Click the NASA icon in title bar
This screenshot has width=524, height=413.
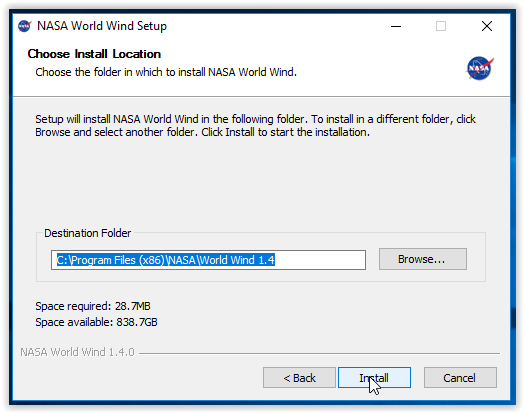click(24, 26)
